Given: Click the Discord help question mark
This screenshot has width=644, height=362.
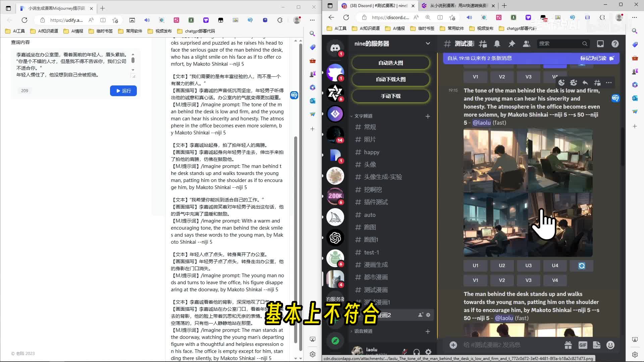Looking at the screenshot, I should tap(615, 44).
